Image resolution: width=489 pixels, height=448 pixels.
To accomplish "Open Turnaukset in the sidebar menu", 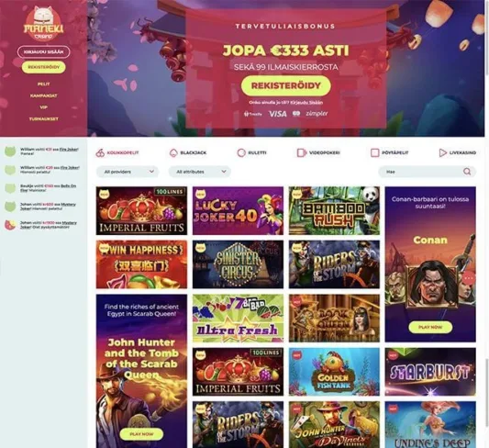I will 44,118.
